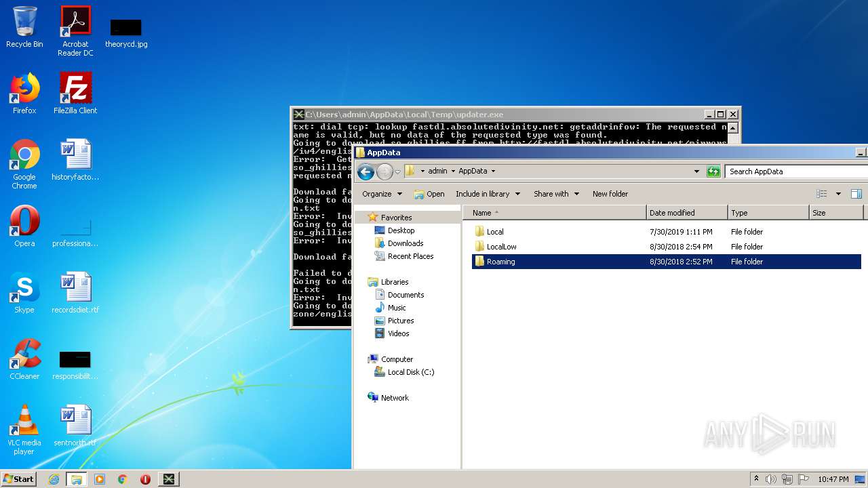Click the Search AppData field
Viewport: 868px width, 488px height.
tap(796, 171)
